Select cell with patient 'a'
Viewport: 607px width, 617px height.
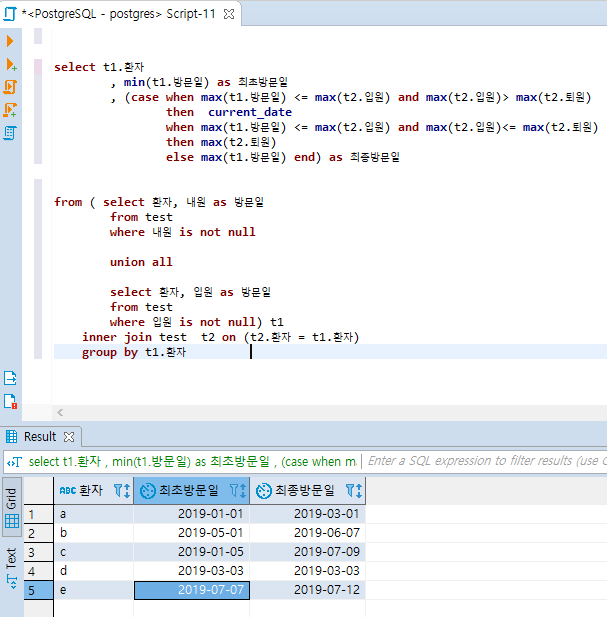click(x=94, y=514)
